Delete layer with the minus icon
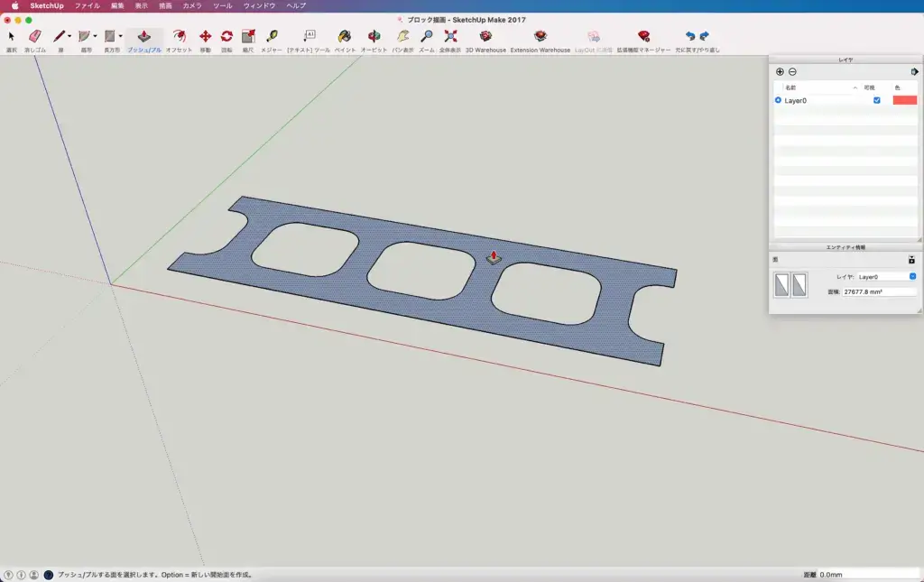 coord(792,72)
